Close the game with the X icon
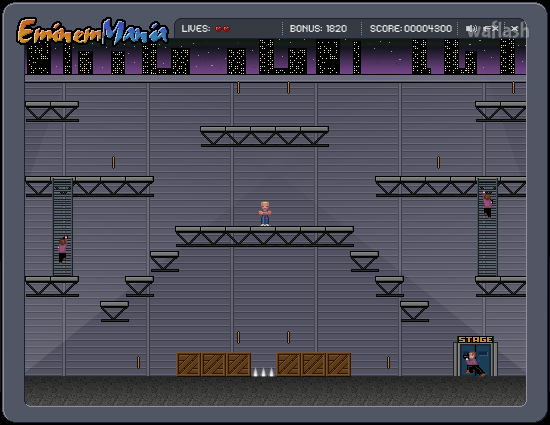Screen dimensions: 550x425 (514, 29)
